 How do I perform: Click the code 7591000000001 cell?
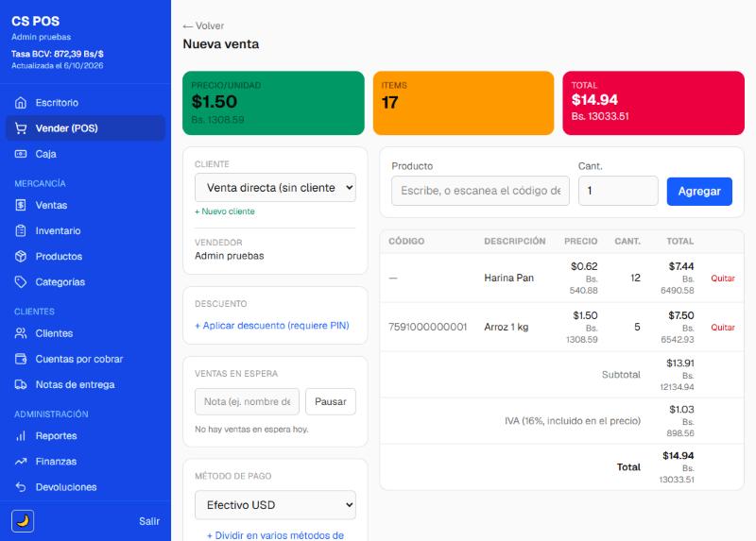pos(428,327)
